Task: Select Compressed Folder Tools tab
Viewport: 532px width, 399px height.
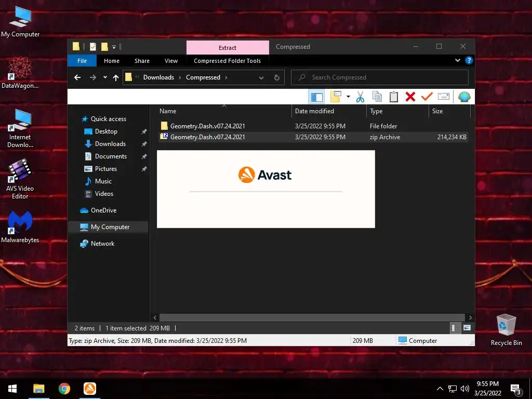Action: click(x=228, y=61)
